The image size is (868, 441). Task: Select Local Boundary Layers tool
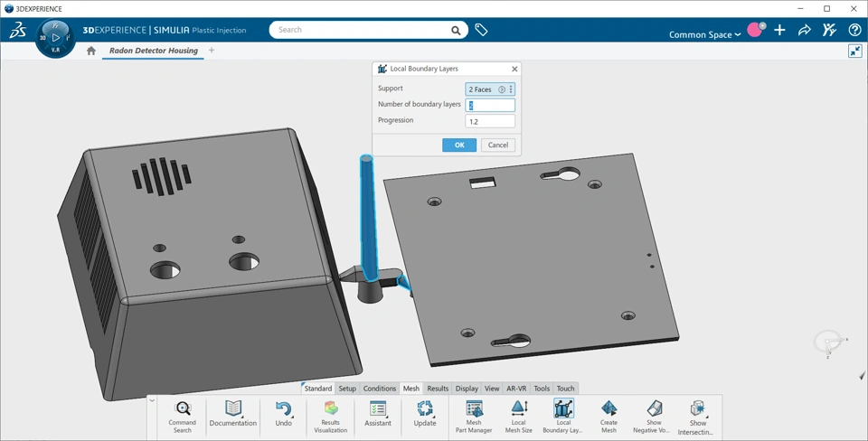[563, 417]
